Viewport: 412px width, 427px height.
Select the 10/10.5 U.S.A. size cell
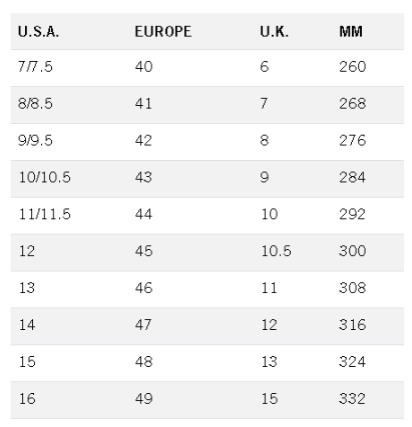pyautogui.click(x=45, y=177)
